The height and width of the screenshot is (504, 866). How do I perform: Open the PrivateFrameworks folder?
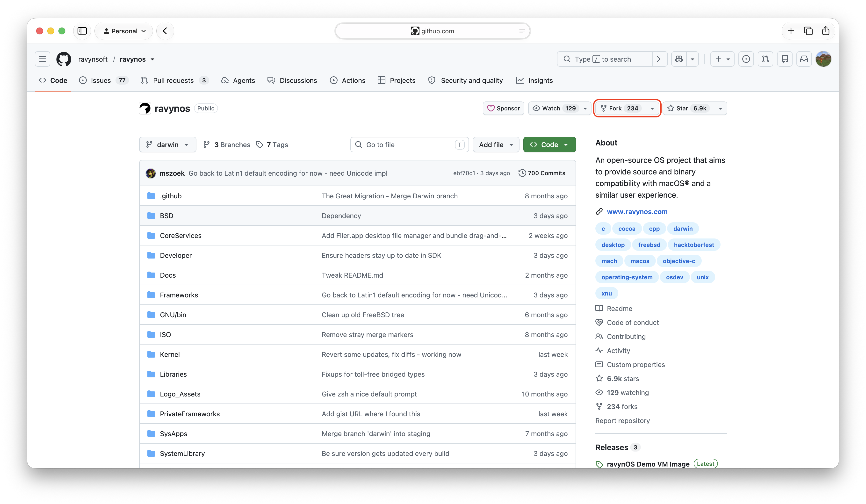pos(190,414)
